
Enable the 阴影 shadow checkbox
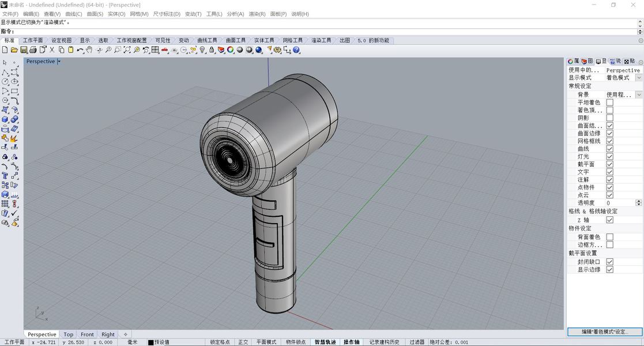click(x=610, y=118)
